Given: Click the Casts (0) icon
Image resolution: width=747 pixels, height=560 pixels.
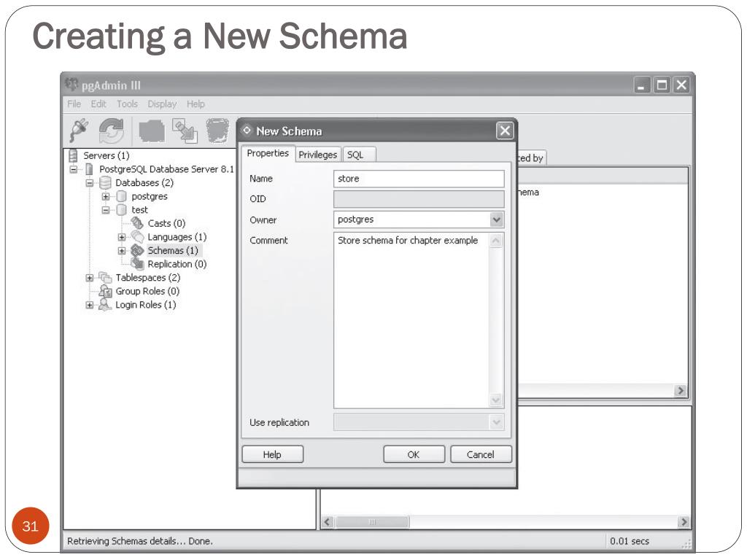Looking at the screenshot, I should pos(137,223).
